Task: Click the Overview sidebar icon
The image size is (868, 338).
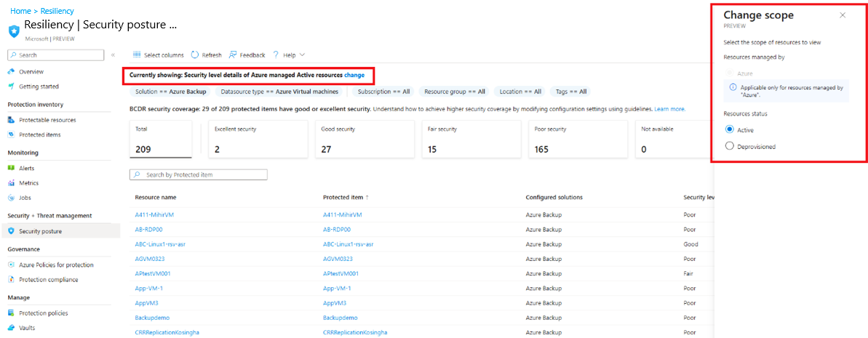Action: 11,72
